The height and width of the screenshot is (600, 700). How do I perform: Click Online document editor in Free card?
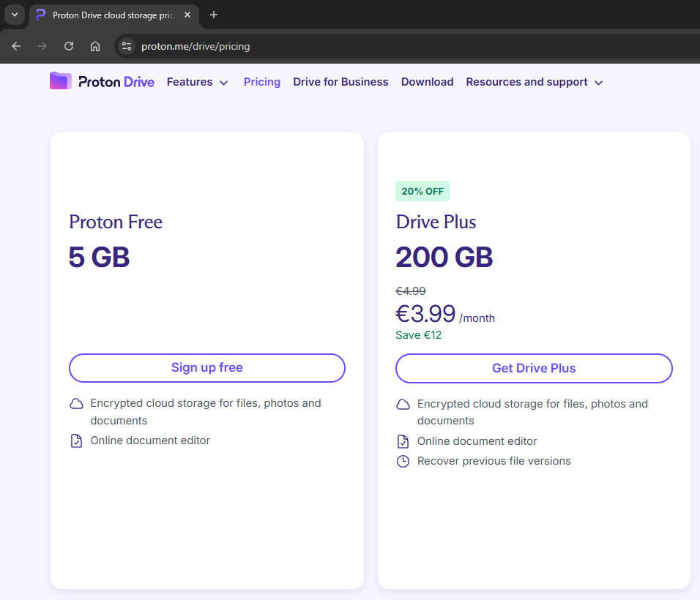[x=150, y=440]
